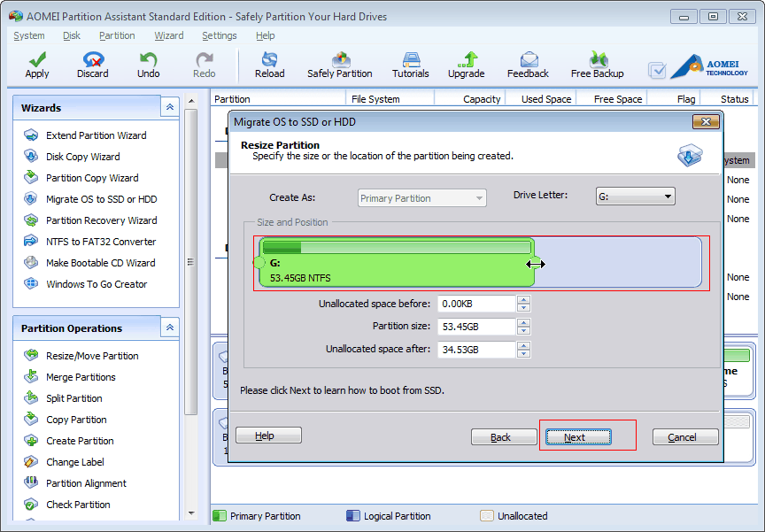Image resolution: width=765 pixels, height=532 pixels.
Task: Increase the Partition size value
Action: pyautogui.click(x=523, y=323)
